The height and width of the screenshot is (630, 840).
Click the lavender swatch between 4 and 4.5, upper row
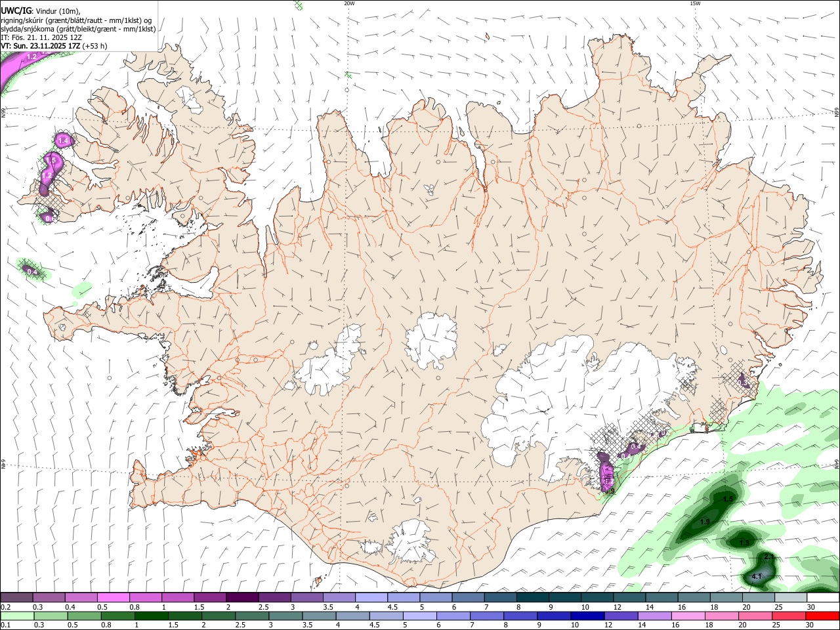(371, 598)
